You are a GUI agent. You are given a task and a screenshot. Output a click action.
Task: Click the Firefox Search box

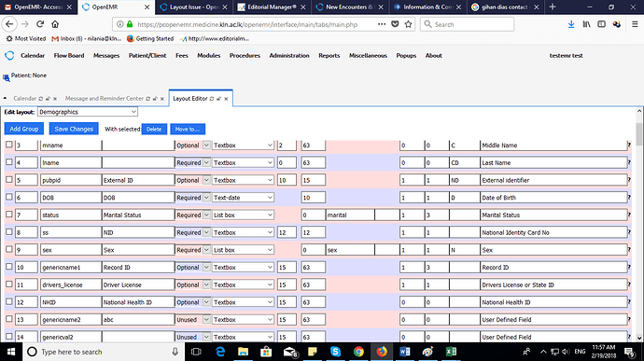tap(467, 24)
